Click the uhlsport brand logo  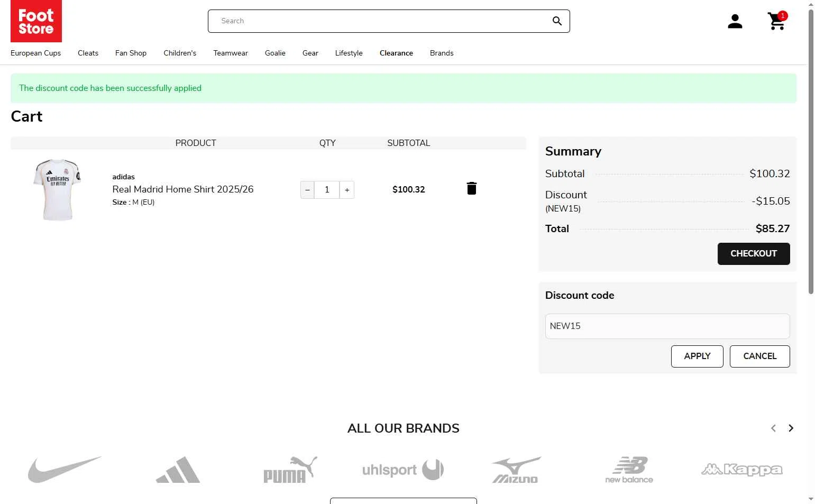click(403, 470)
